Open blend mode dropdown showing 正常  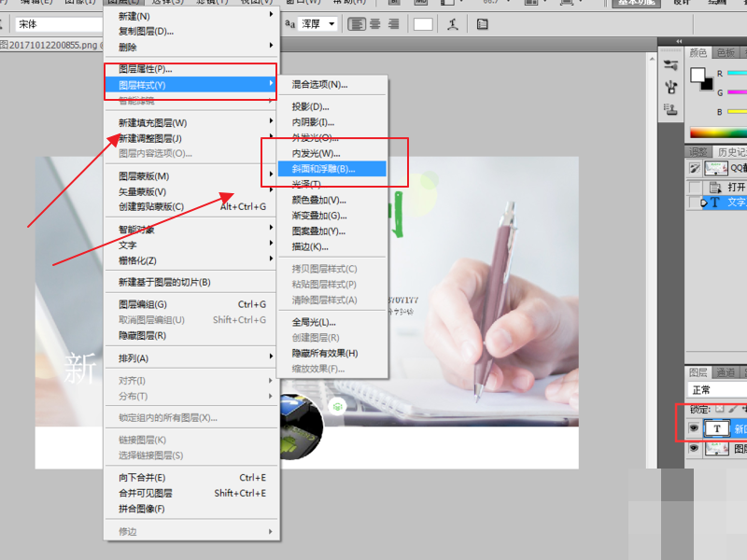717,390
